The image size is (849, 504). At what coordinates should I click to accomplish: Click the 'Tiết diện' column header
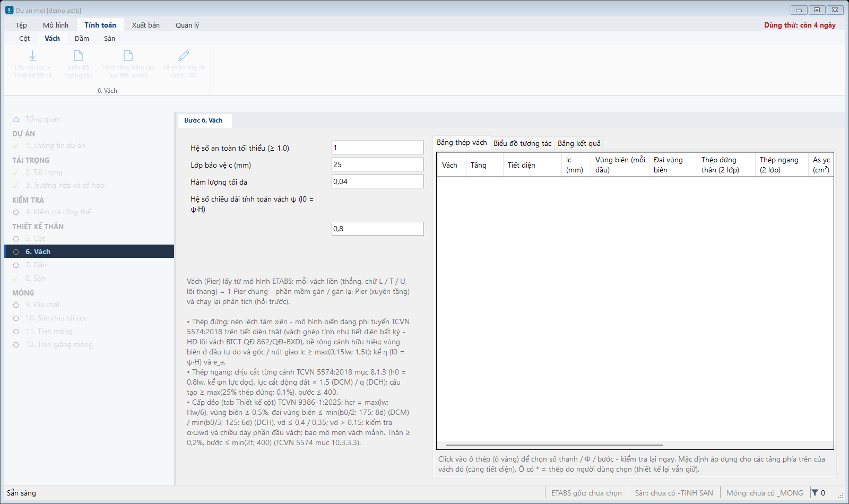532,165
